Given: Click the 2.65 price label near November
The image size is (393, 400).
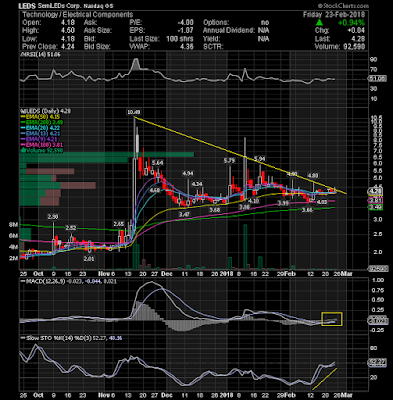Looking at the screenshot, I should 118,224.
